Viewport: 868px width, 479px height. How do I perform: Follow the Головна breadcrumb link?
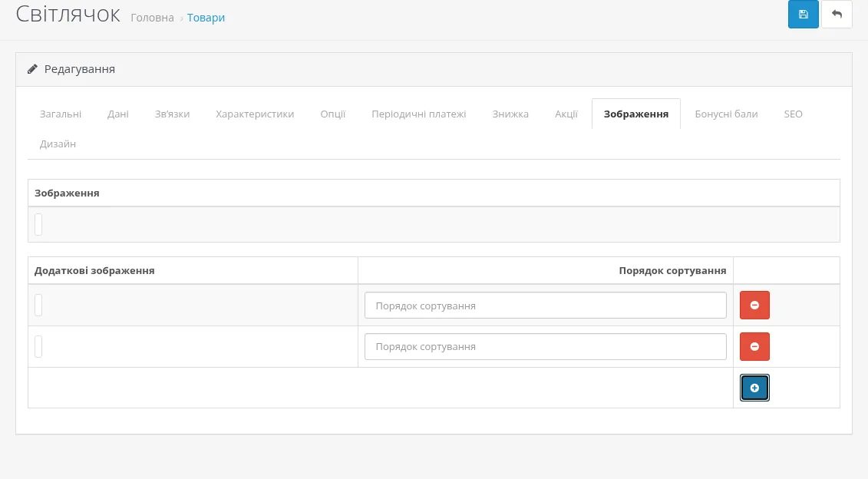click(x=152, y=18)
